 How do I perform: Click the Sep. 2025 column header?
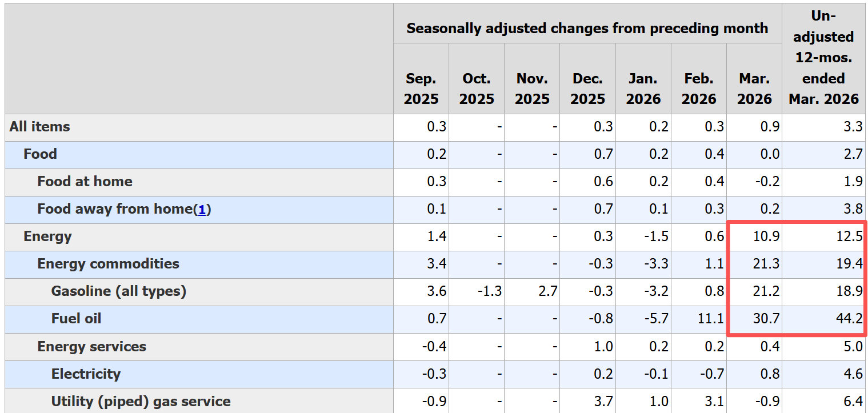pos(421,89)
